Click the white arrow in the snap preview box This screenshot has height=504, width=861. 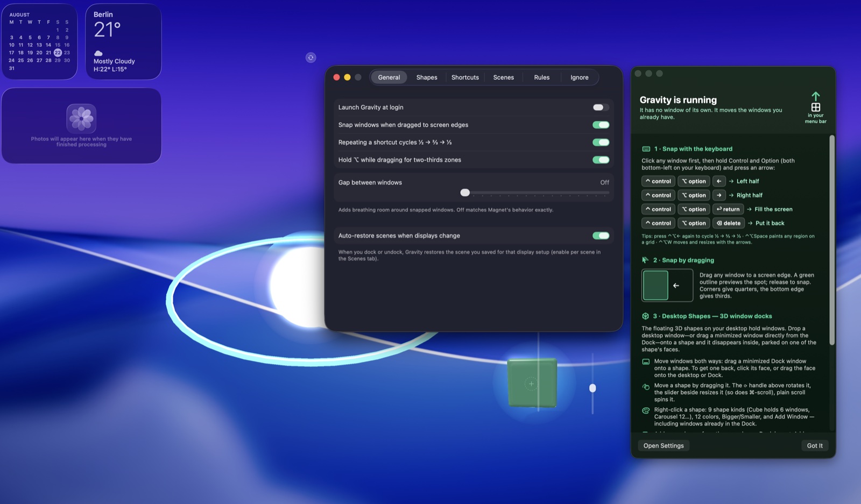[676, 286]
